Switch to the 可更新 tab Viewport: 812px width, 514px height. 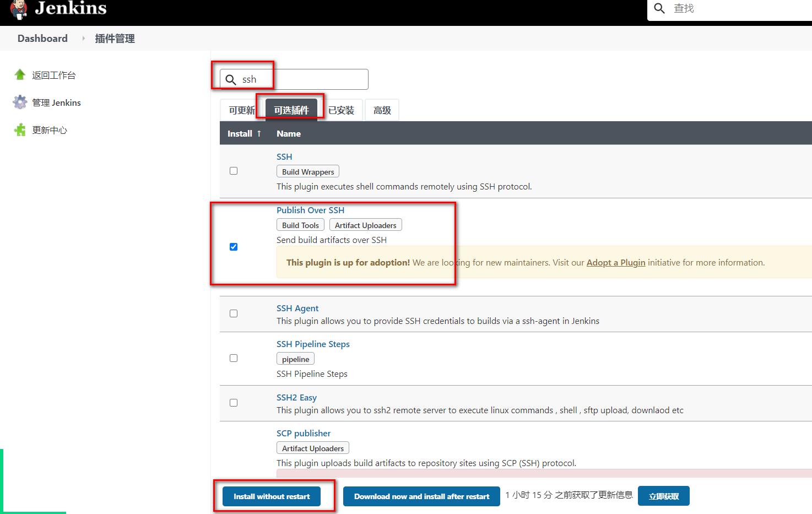242,110
